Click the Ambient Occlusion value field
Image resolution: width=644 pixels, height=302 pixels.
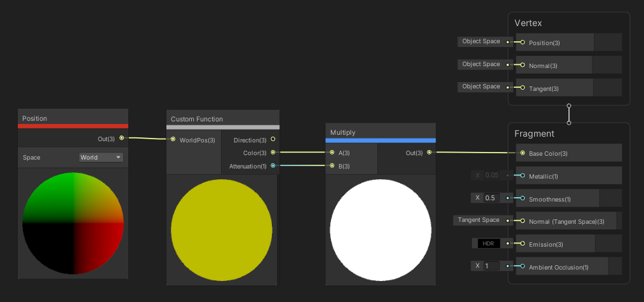pyautogui.click(x=492, y=266)
